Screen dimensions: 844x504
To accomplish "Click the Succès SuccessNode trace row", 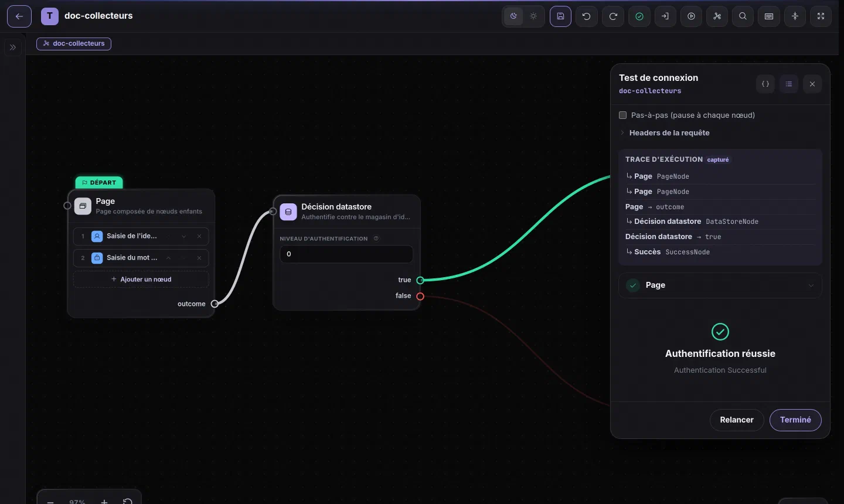I will tap(720, 252).
